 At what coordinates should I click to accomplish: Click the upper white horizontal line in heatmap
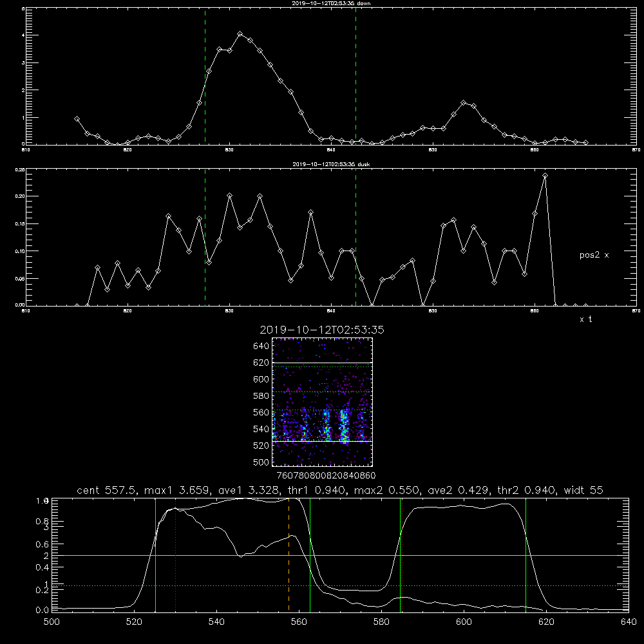322,363
